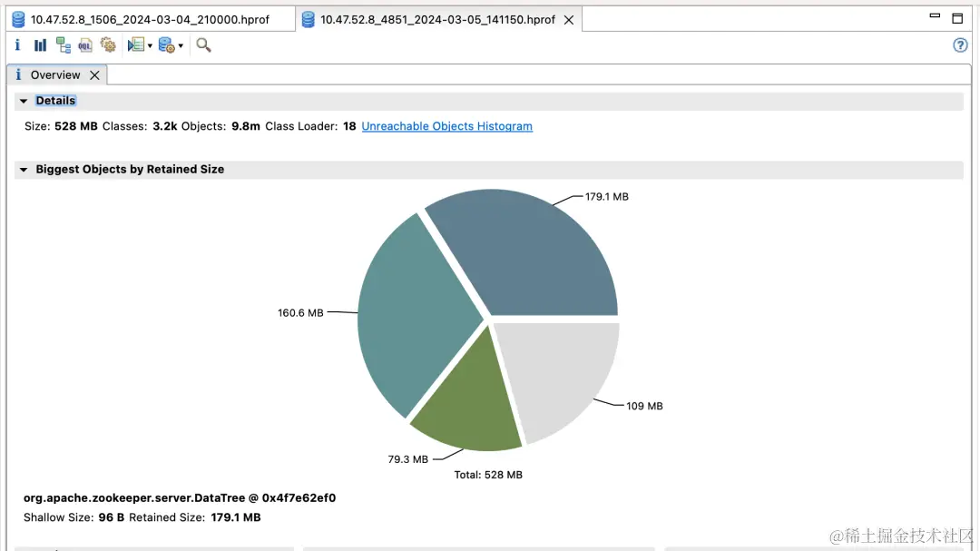Collapse the Details section
980x551 pixels.
pos(23,101)
